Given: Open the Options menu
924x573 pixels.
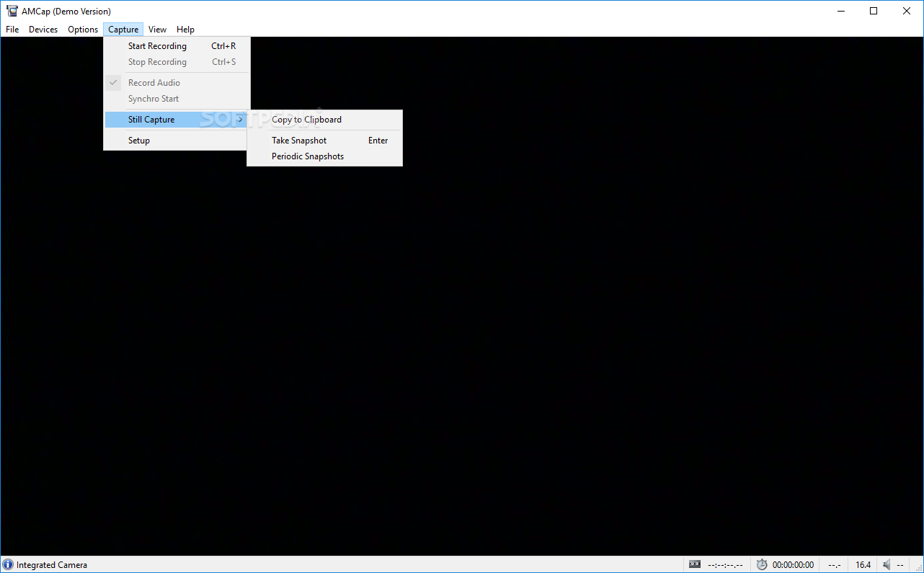Looking at the screenshot, I should 82,29.
